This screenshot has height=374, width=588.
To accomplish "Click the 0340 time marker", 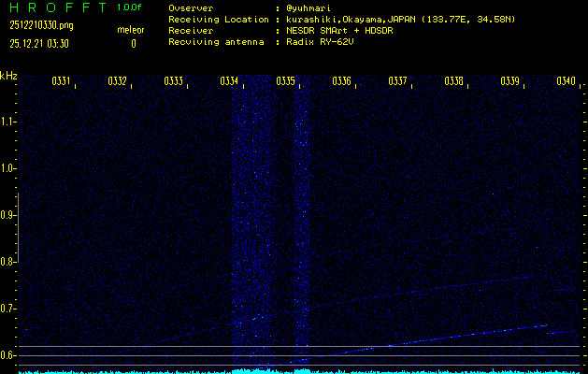I will [x=566, y=81].
